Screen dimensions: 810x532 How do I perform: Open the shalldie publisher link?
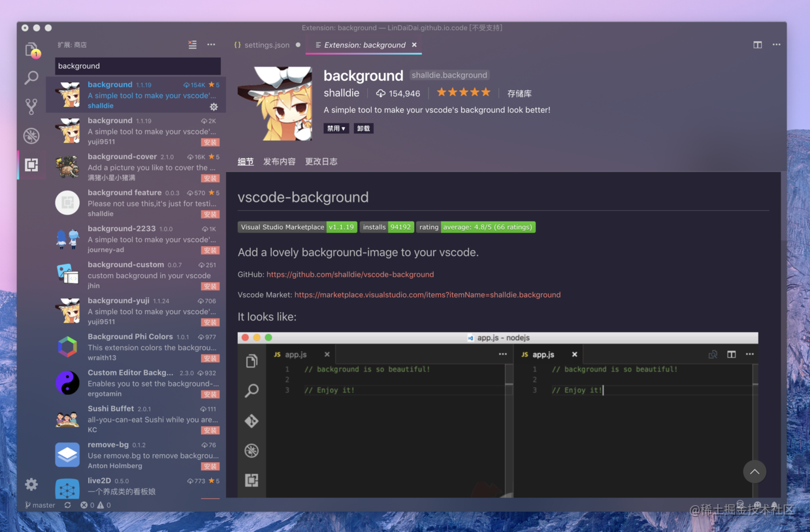(x=342, y=93)
